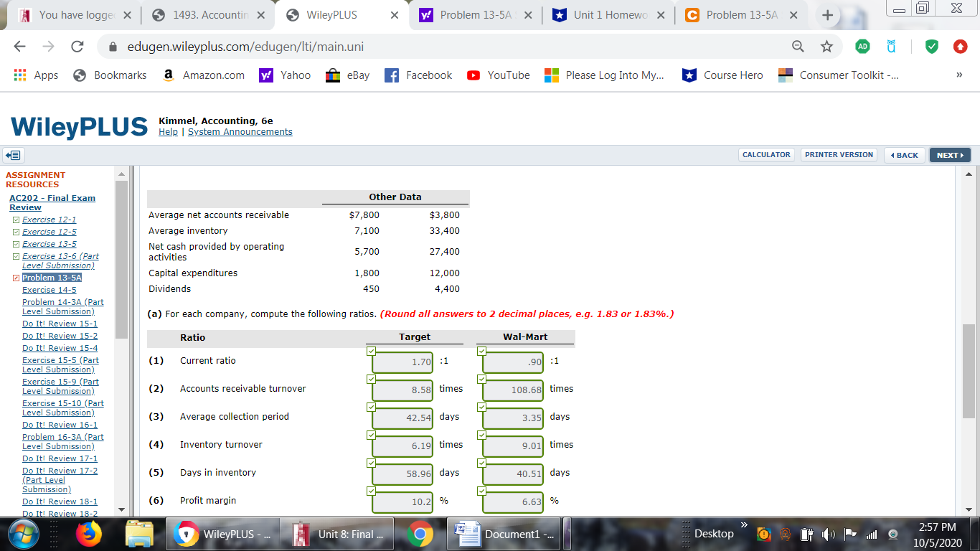This screenshot has width=980, height=551.
Task: Click the address bar URL
Action: click(245, 47)
